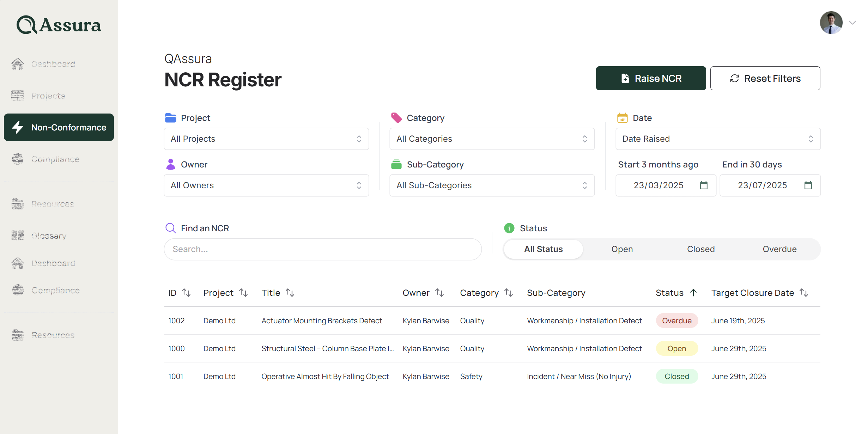868x434 pixels.
Task: Click the Find an NCR search field
Action: [323, 249]
